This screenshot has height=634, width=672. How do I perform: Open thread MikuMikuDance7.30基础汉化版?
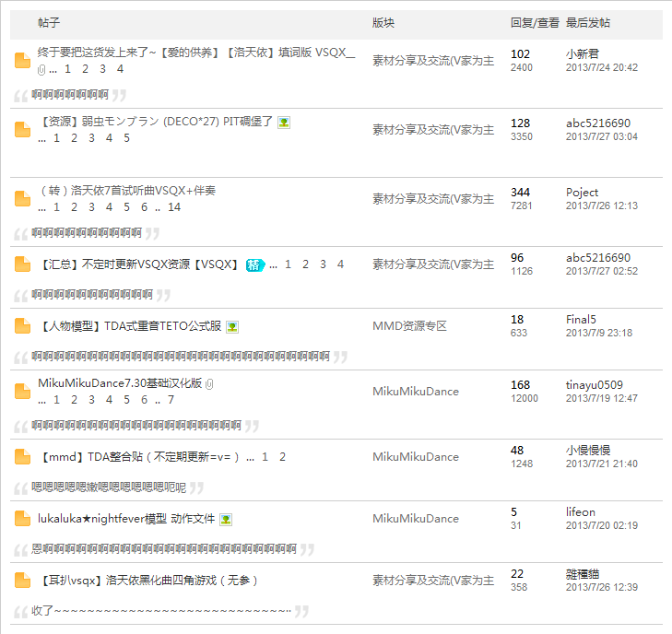120,383
